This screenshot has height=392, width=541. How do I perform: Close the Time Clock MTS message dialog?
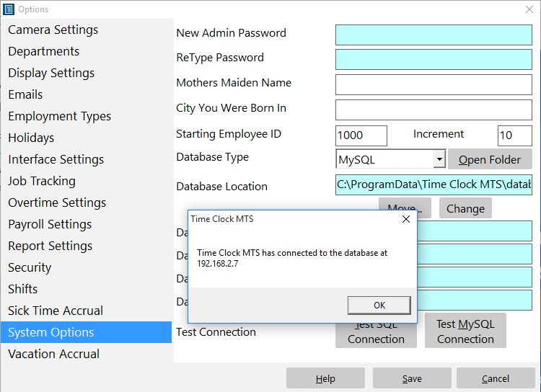pos(406,219)
